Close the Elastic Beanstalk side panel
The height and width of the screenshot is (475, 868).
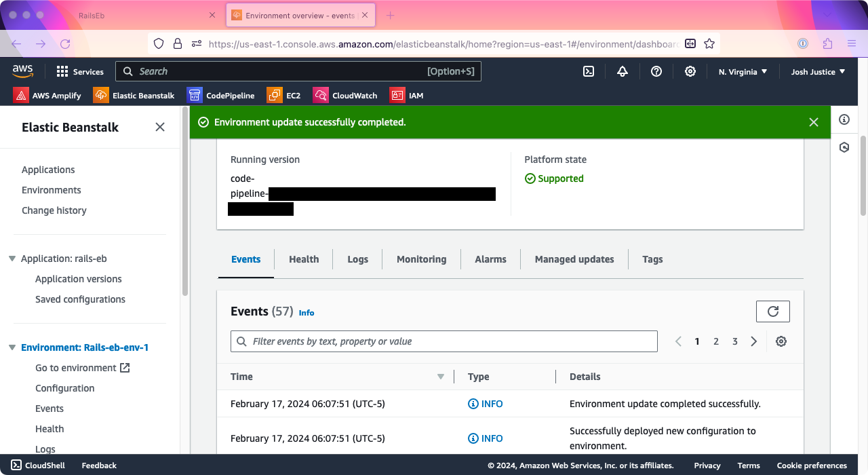[x=160, y=127]
